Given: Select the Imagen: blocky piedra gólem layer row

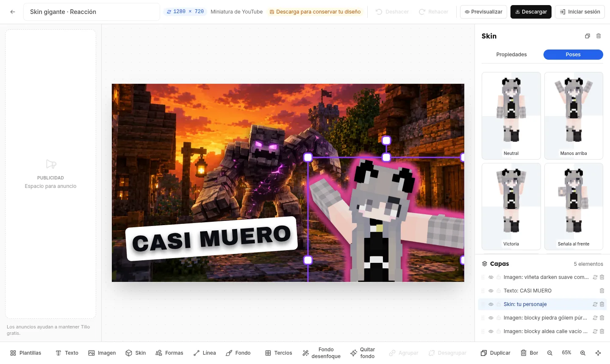Looking at the screenshot, I should [542, 318].
